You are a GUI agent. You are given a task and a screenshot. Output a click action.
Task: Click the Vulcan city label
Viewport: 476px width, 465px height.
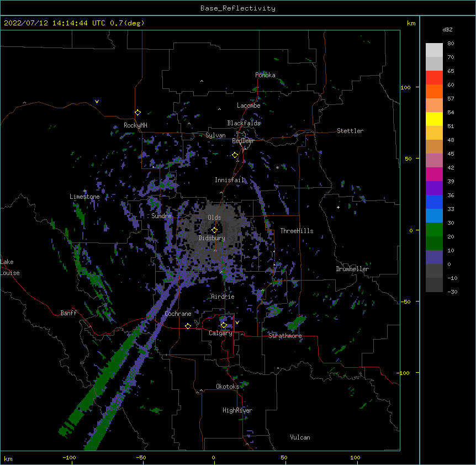pos(300,437)
